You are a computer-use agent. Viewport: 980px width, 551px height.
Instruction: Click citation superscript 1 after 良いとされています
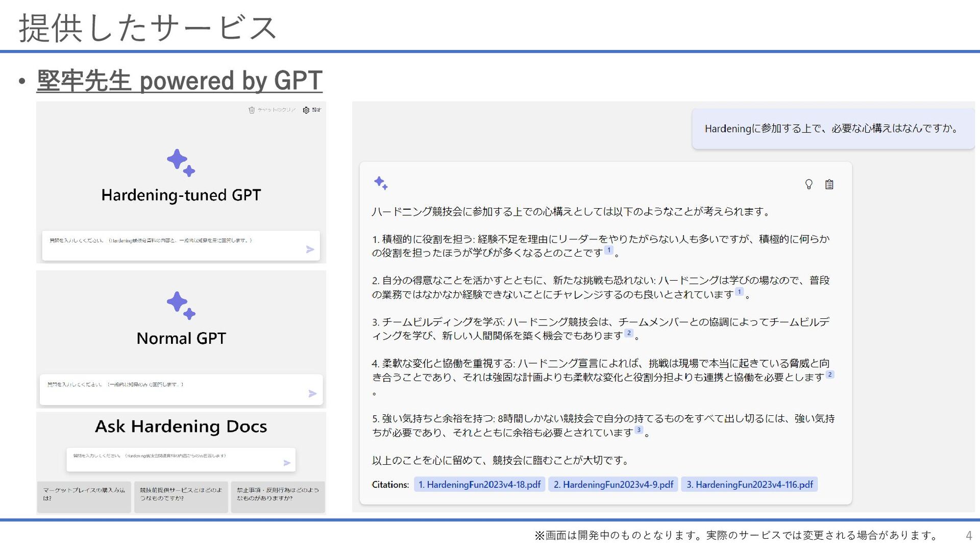[x=739, y=292]
